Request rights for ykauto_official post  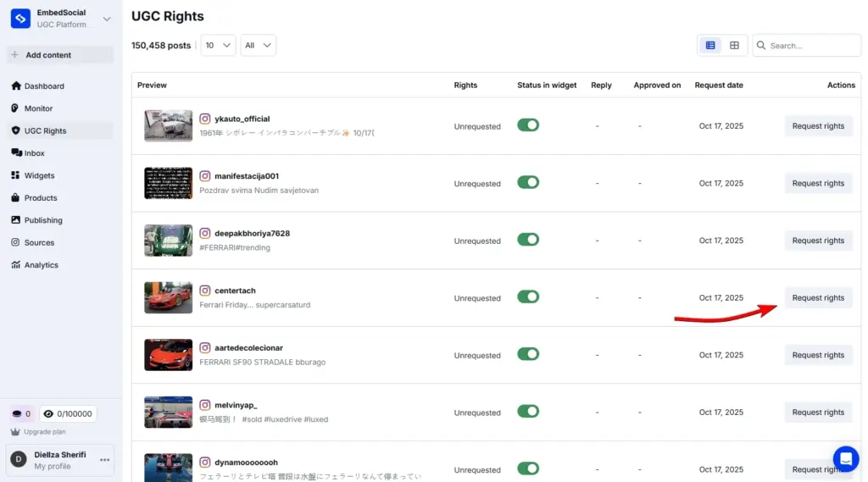coord(818,126)
